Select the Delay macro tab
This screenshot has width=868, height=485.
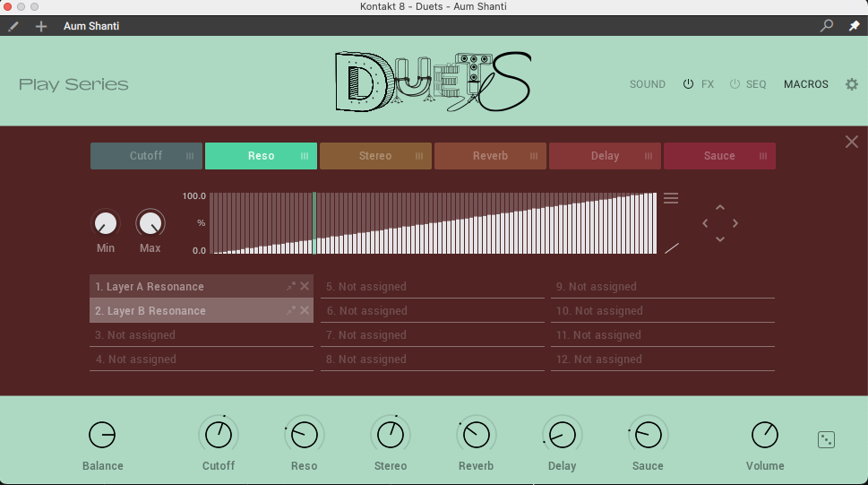point(605,156)
